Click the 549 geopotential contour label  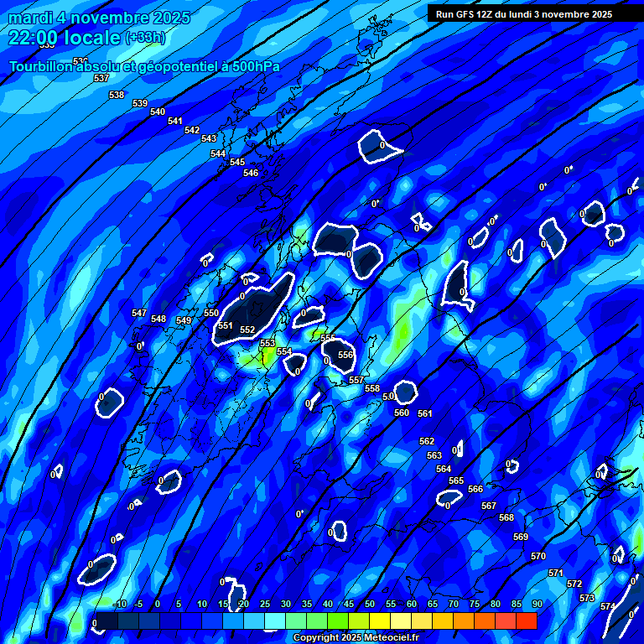pyautogui.click(x=184, y=320)
